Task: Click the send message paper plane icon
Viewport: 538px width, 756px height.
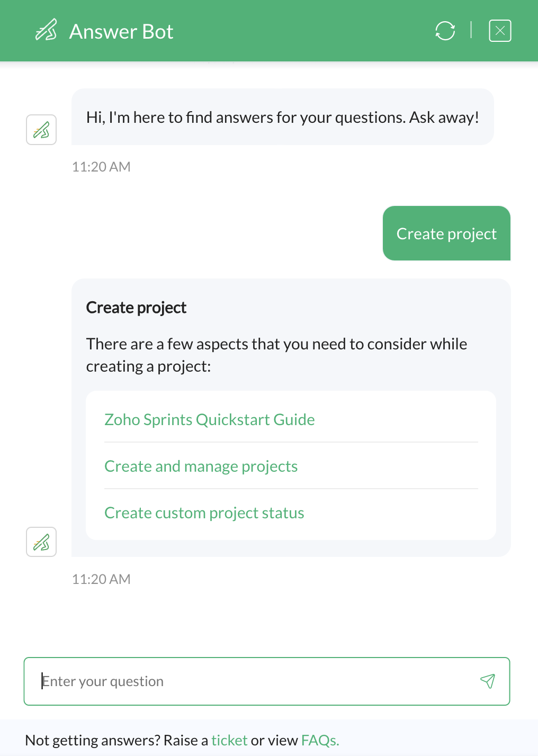Action: click(488, 681)
